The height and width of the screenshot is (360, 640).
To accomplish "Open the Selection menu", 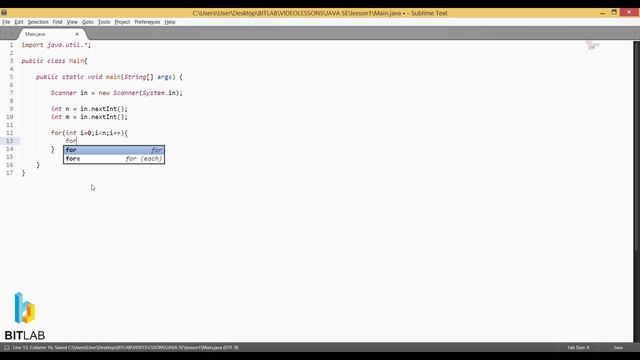I will (38, 22).
